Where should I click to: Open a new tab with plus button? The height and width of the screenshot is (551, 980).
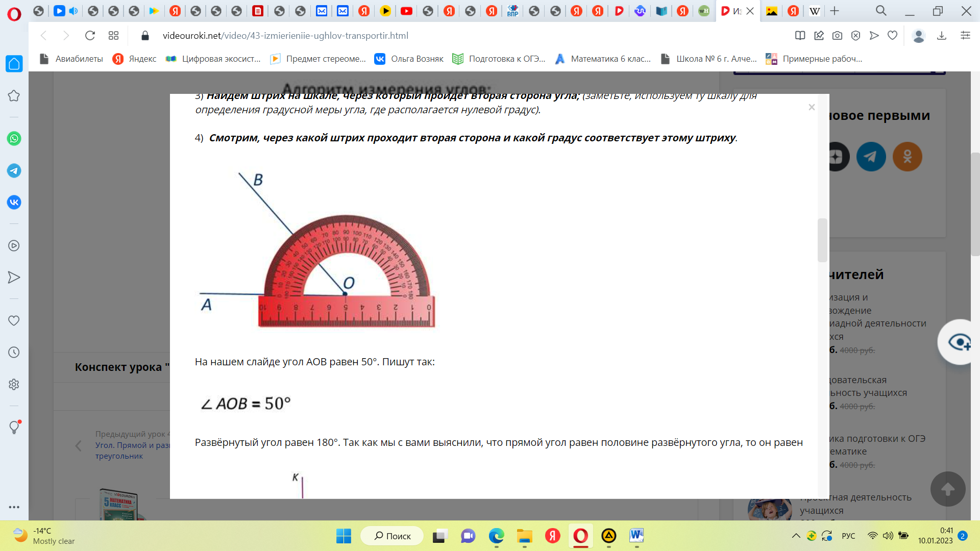pos(835,11)
